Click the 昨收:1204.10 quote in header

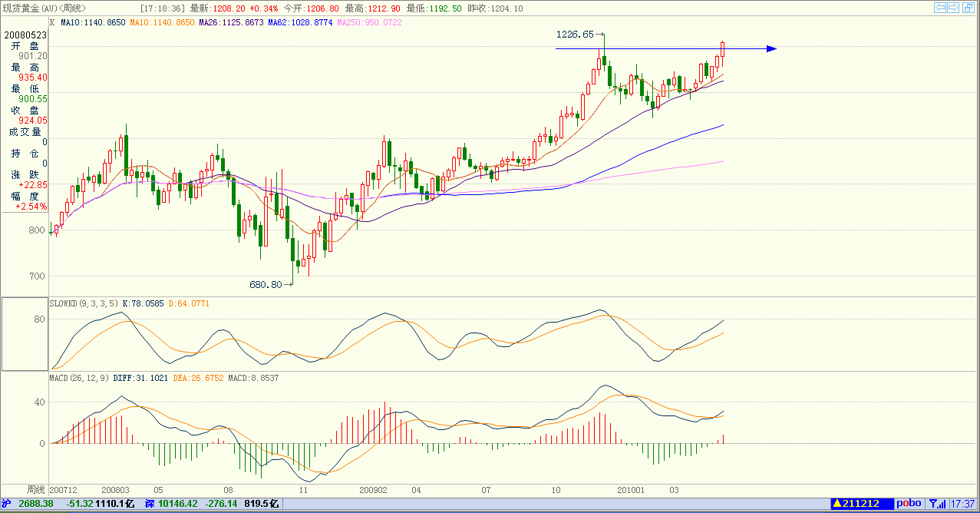pos(496,8)
